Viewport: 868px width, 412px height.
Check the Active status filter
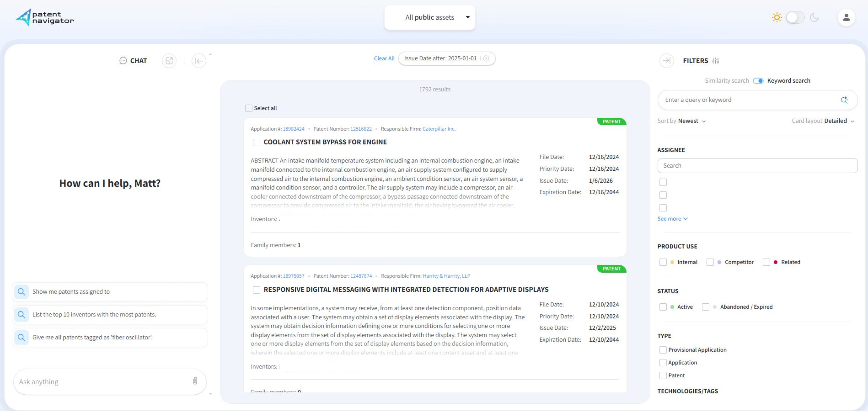point(663,307)
